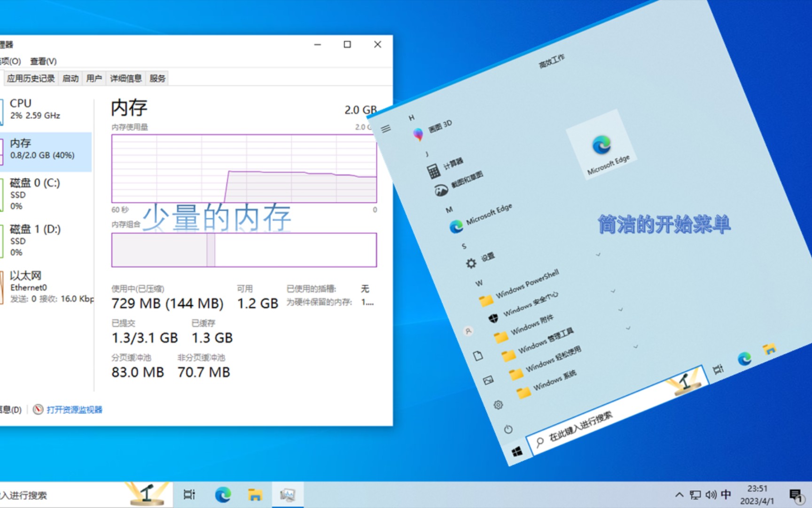812x508 pixels.
Task: Click the 729 MB (144 MB) in-use value
Action: (167, 303)
